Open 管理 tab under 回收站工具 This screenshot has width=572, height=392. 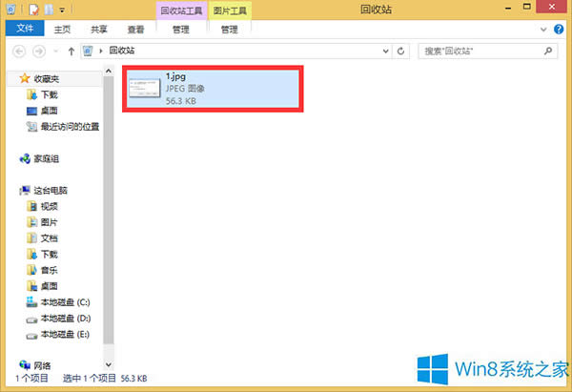pyautogui.click(x=181, y=30)
